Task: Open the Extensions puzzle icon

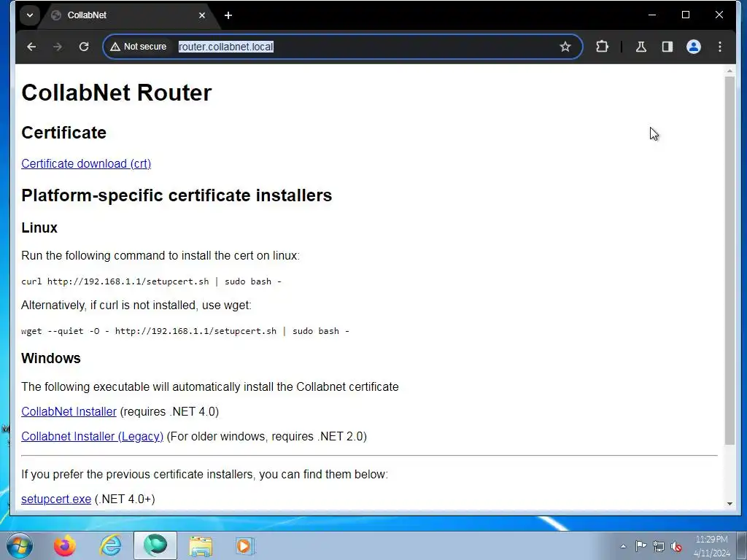Action: [x=602, y=47]
